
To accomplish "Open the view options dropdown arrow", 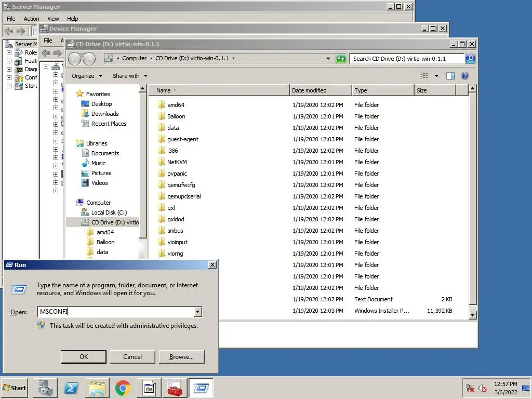I will (436, 76).
